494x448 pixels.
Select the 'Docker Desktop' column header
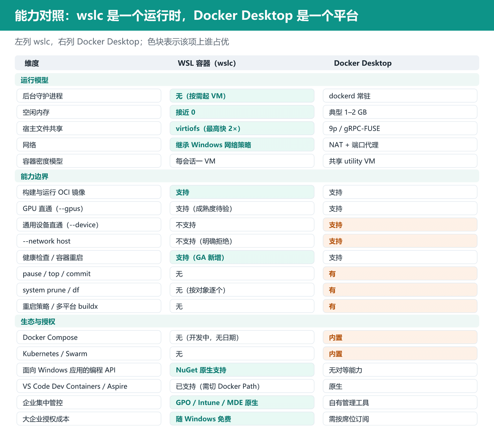[363, 63]
